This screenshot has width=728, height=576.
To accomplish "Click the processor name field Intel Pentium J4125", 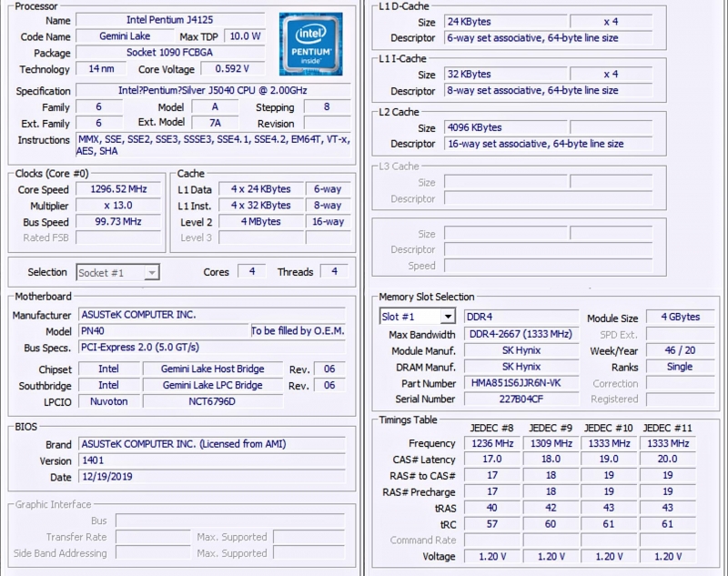I will pos(170,20).
